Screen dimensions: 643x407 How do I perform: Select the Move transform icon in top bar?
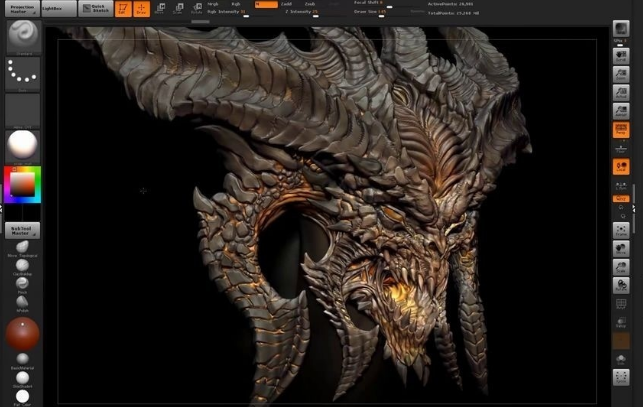[160, 9]
